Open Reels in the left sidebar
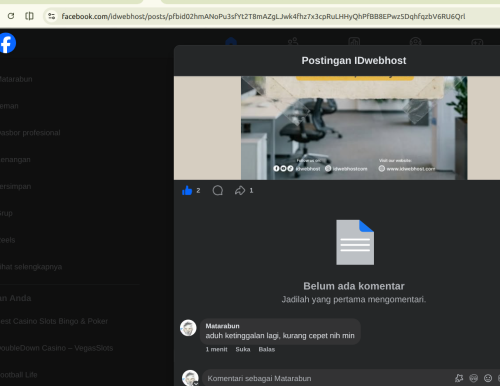 pos(7,240)
